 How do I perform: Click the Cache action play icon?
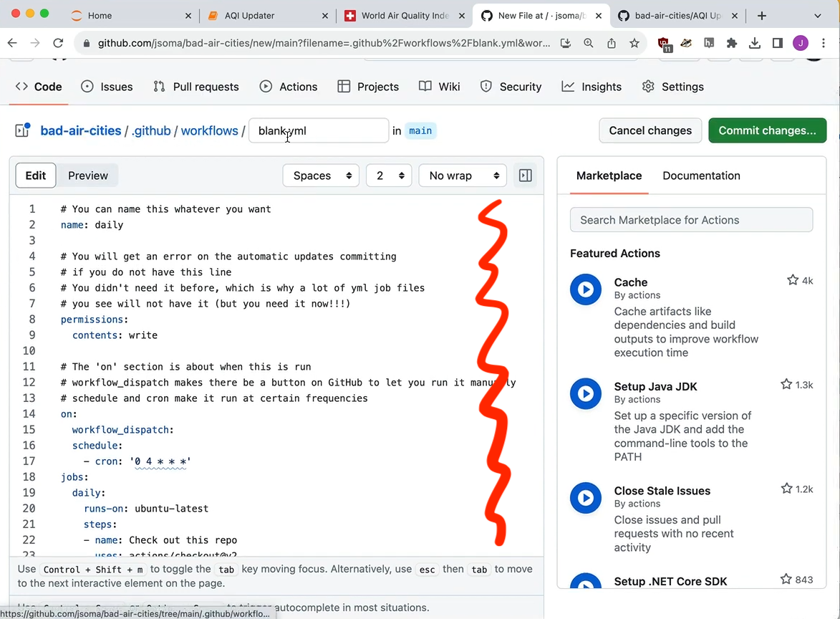(586, 289)
